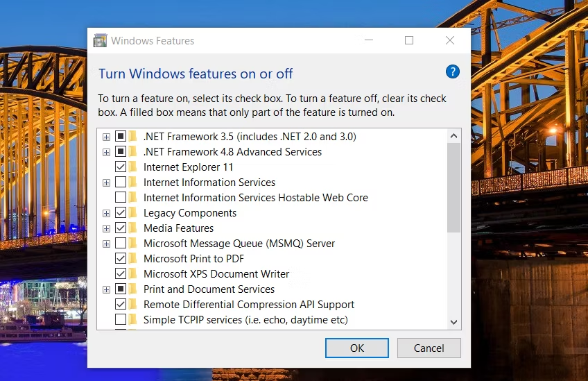Enable Simple TCPIP services checkbox
588x381 pixels.
click(121, 320)
